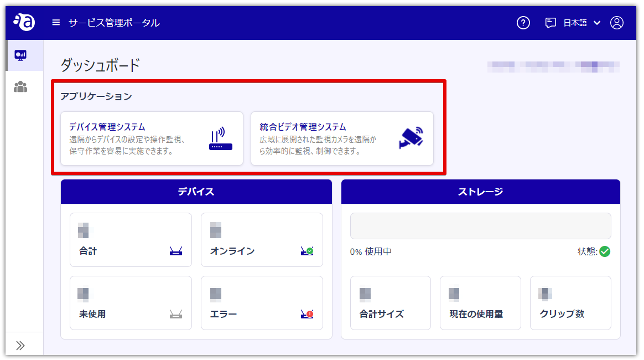Click the camera icon on the 統合ビデオ管理システム card
This screenshot has height=360, width=644.
click(411, 138)
